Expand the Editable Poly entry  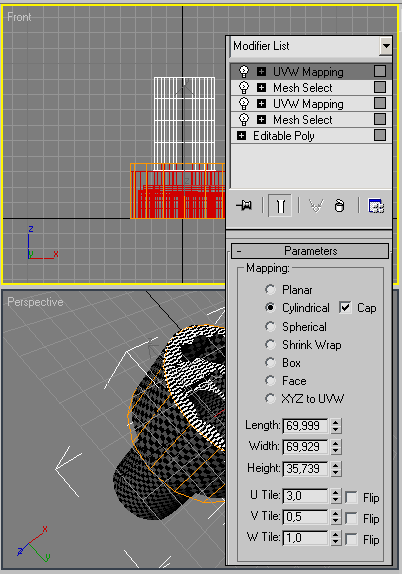coord(241,136)
